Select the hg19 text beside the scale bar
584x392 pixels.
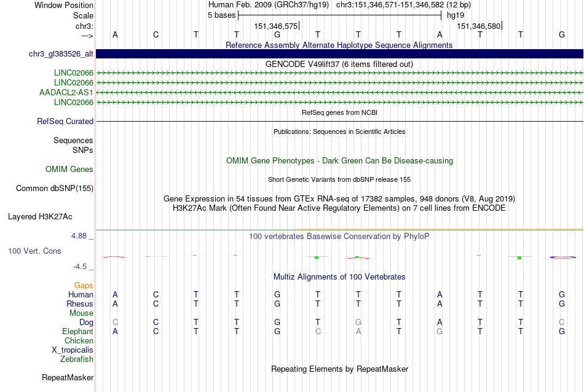coord(456,15)
